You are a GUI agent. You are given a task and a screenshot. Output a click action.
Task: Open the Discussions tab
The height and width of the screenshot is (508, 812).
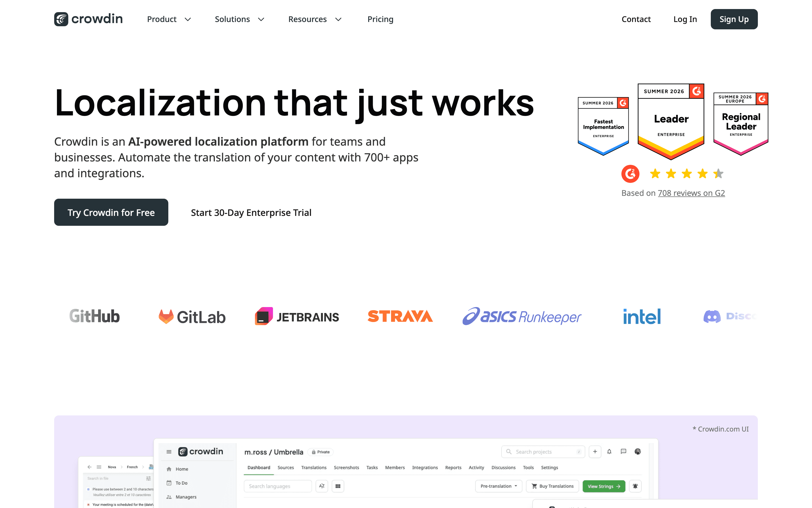[503, 467]
